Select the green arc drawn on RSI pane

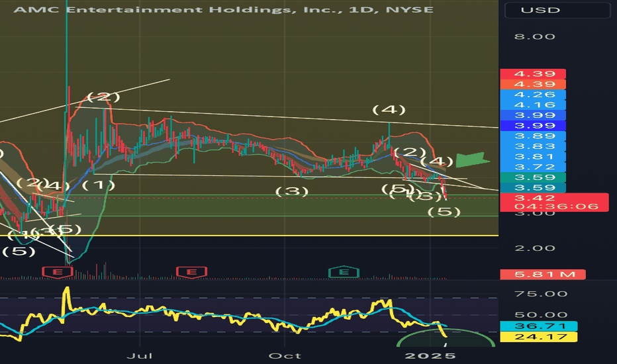pos(446,338)
